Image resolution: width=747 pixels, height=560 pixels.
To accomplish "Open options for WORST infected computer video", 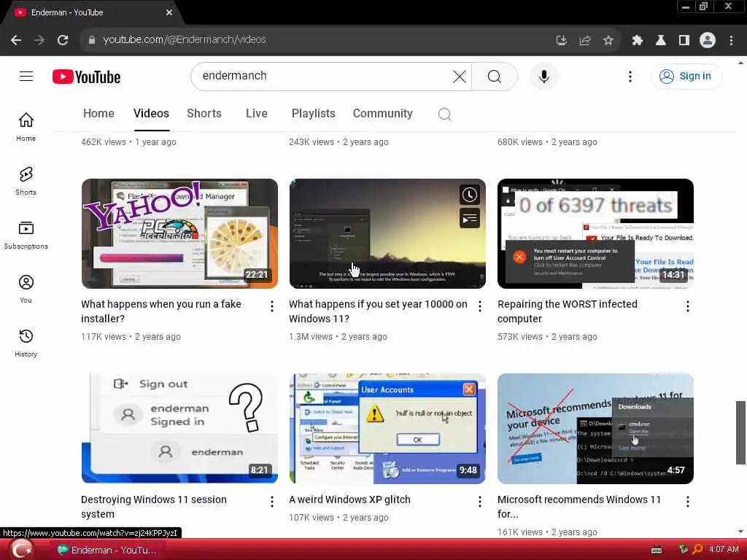I will [687, 306].
